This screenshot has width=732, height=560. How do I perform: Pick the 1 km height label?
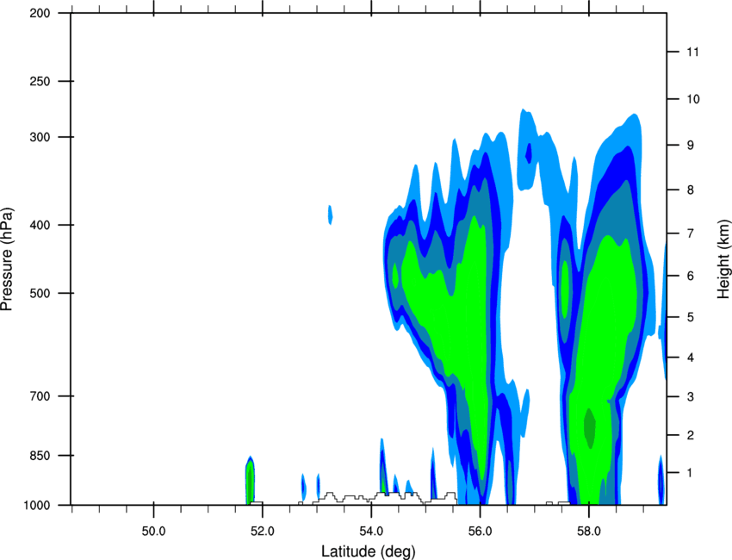pos(691,473)
